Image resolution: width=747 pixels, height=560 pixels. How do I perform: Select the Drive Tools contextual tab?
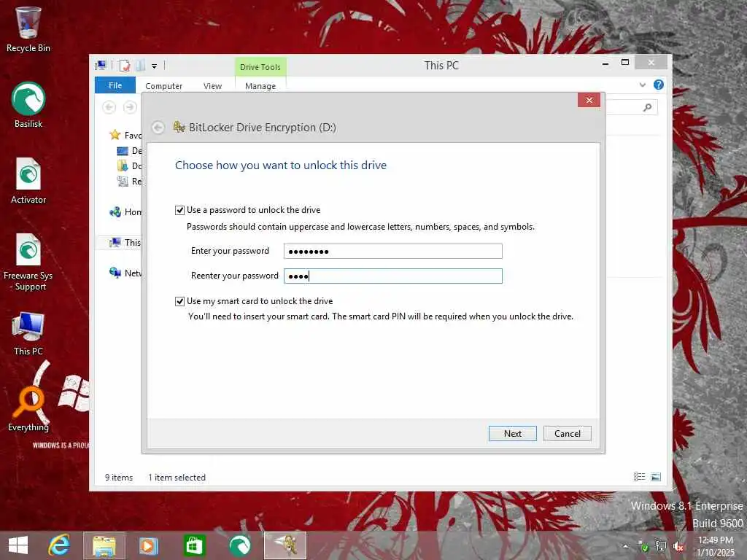coord(260,67)
